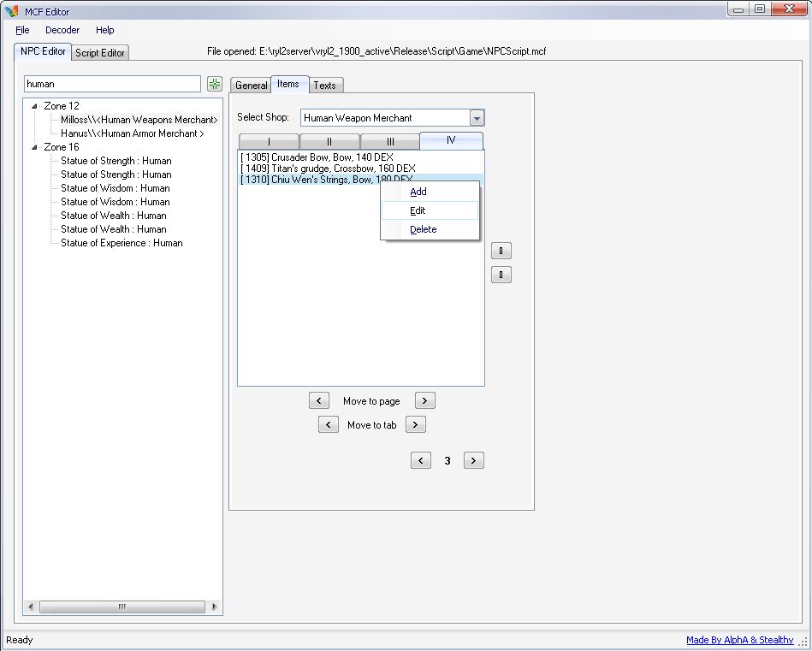This screenshot has height=651, width=812.
Task: Open the Decoder menu
Action: [x=62, y=30]
